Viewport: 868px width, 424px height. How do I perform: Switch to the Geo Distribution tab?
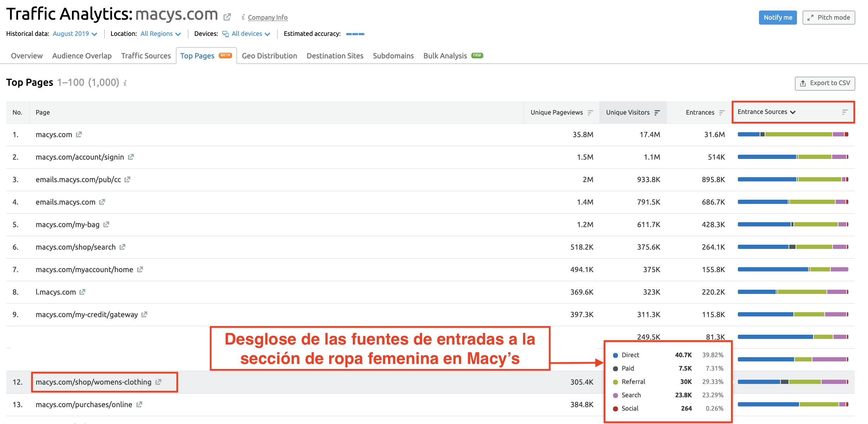(x=269, y=56)
